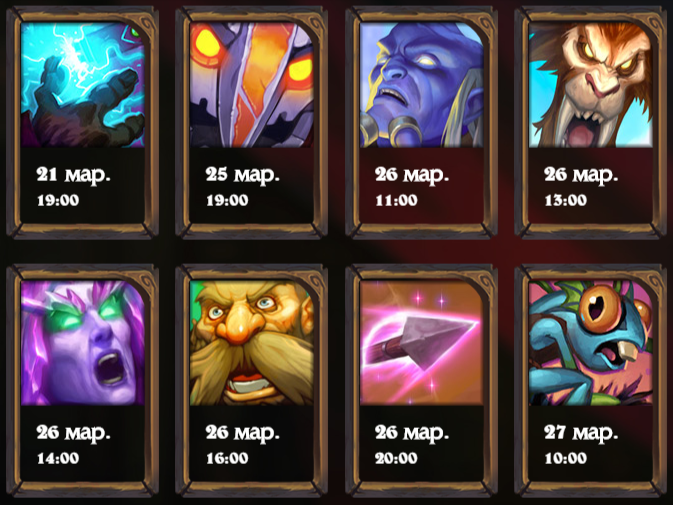Screen dimensions: 673x505
Task: Select the "26 мар." date above 20:00
Action: [412, 433]
